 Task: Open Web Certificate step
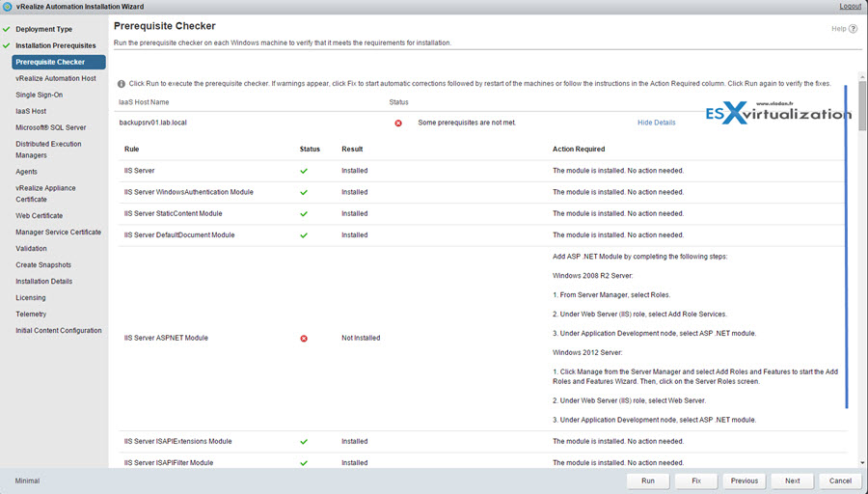click(39, 216)
